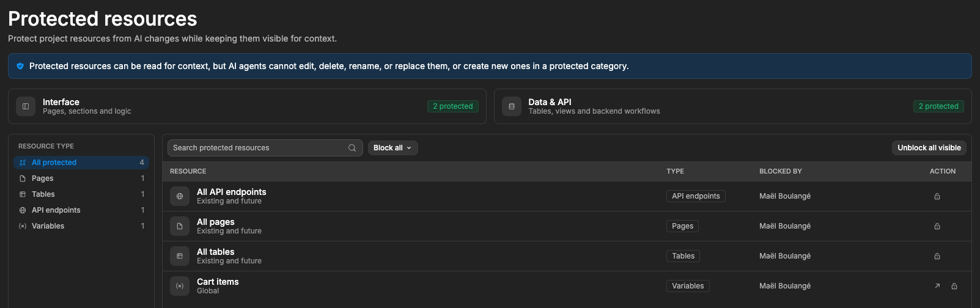The height and width of the screenshot is (308, 980).
Task: Click Interface 2 protected badge
Action: (453, 106)
